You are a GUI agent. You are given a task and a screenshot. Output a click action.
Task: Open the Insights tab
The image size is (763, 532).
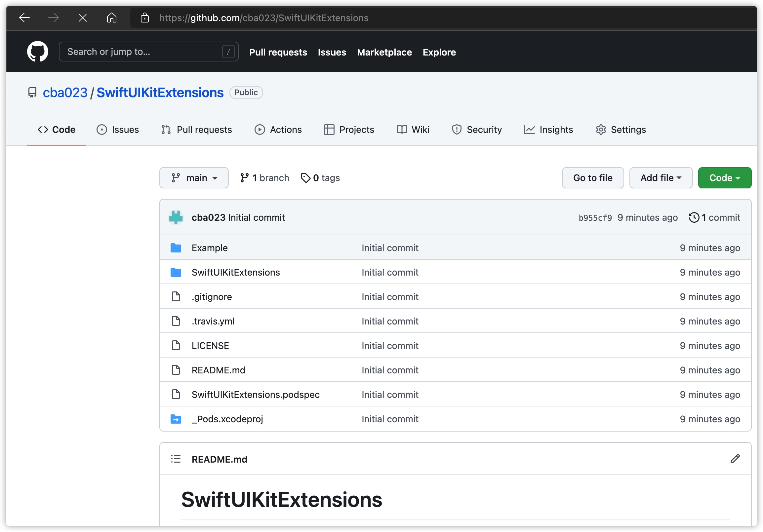point(549,130)
